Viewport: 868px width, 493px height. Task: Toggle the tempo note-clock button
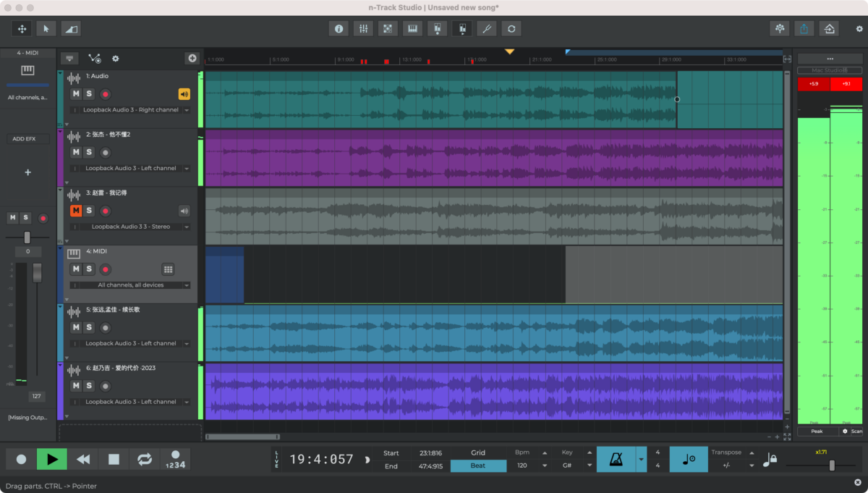pyautogui.click(x=689, y=460)
